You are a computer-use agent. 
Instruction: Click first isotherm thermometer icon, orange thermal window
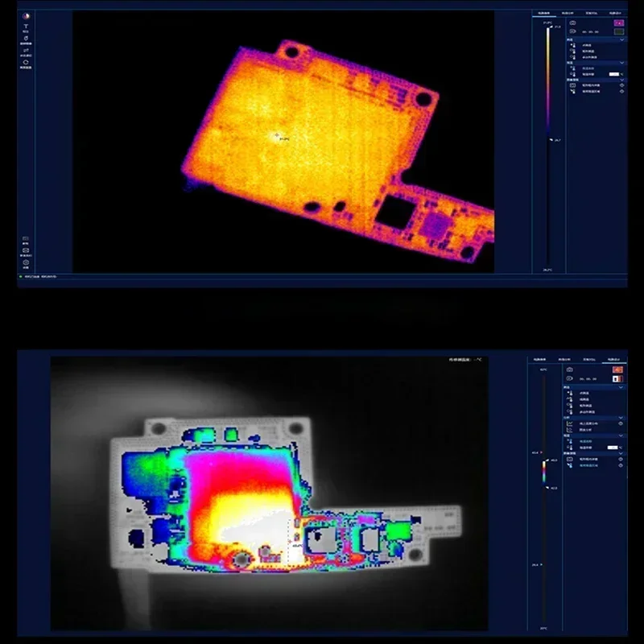[x=573, y=68]
